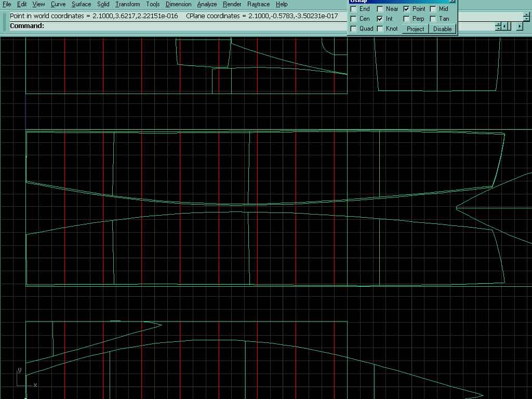Open the Surface menu
This screenshot has height=399, width=532.
(x=81, y=4)
